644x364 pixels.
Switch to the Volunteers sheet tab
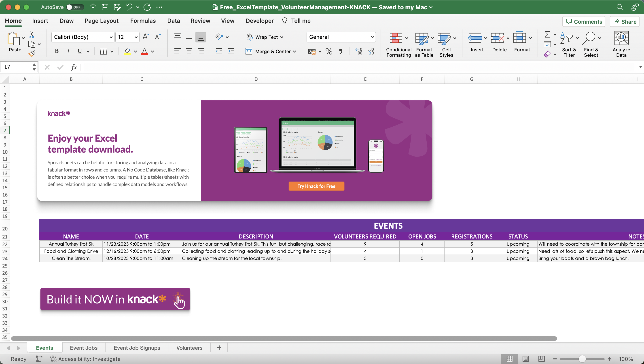pos(189,348)
